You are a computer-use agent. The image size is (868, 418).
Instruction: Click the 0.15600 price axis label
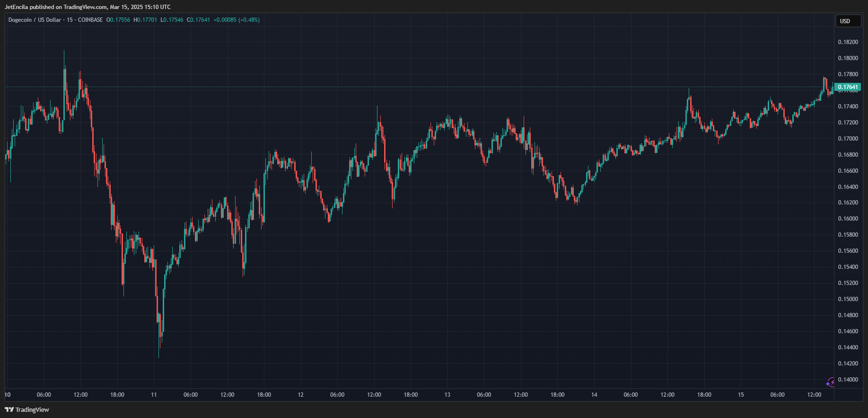coord(848,251)
